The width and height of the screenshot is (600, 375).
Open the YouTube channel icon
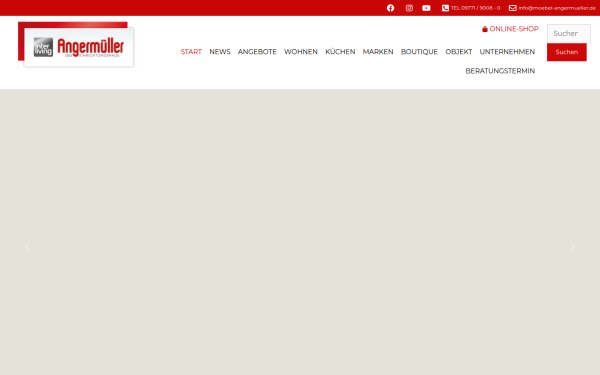(x=426, y=8)
